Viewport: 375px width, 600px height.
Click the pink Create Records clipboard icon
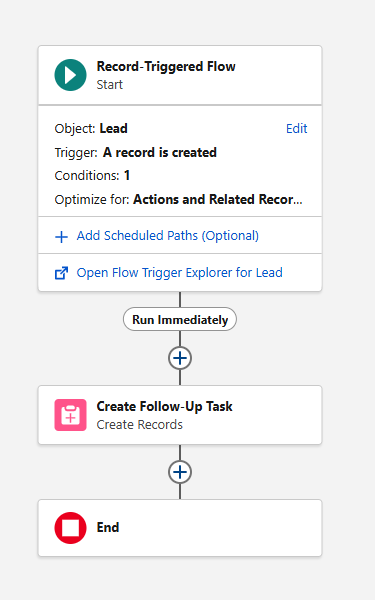point(70,415)
